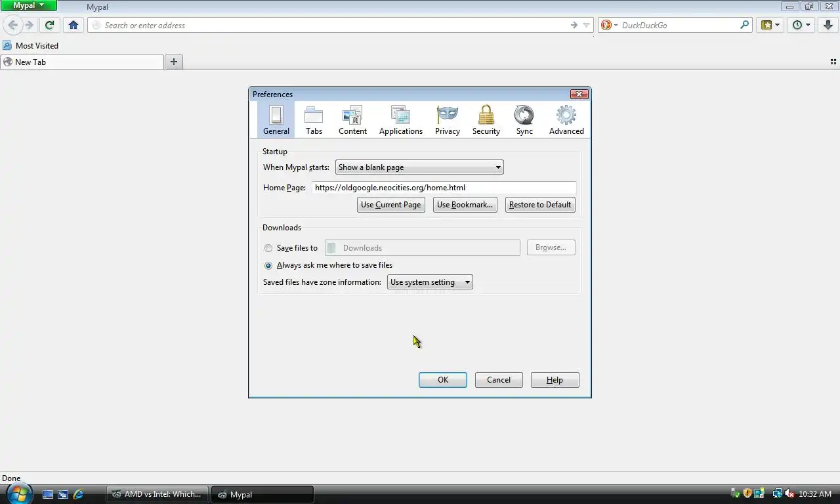The image size is (840, 504).
Task: Open Help for preferences
Action: pyautogui.click(x=555, y=380)
